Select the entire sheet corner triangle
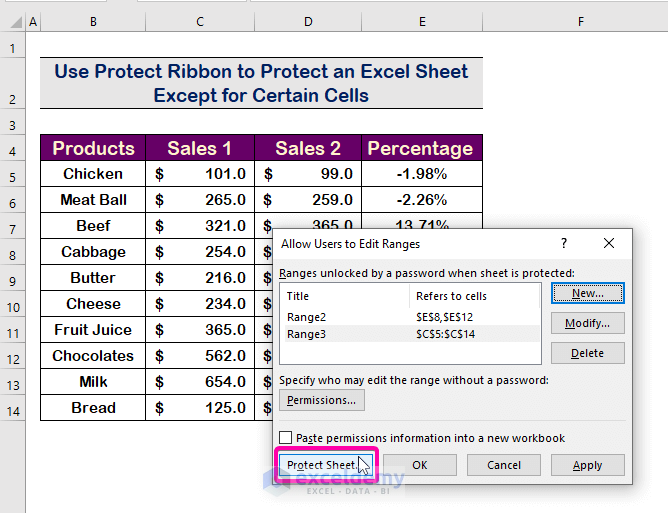 (13, 21)
